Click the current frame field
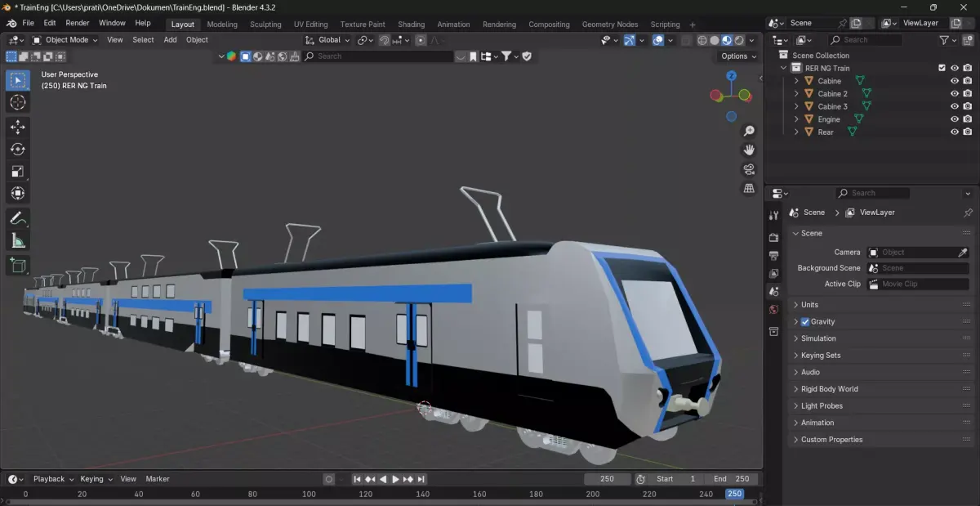Image resolution: width=980 pixels, height=506 pixels. (x=607, y=479)
